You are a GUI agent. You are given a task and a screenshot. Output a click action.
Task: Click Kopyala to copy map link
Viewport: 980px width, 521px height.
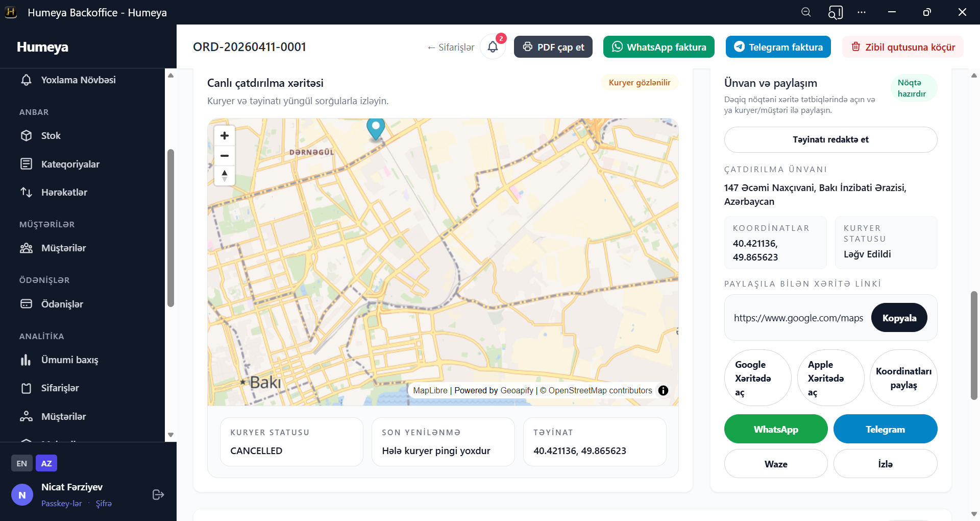point(899,318)
